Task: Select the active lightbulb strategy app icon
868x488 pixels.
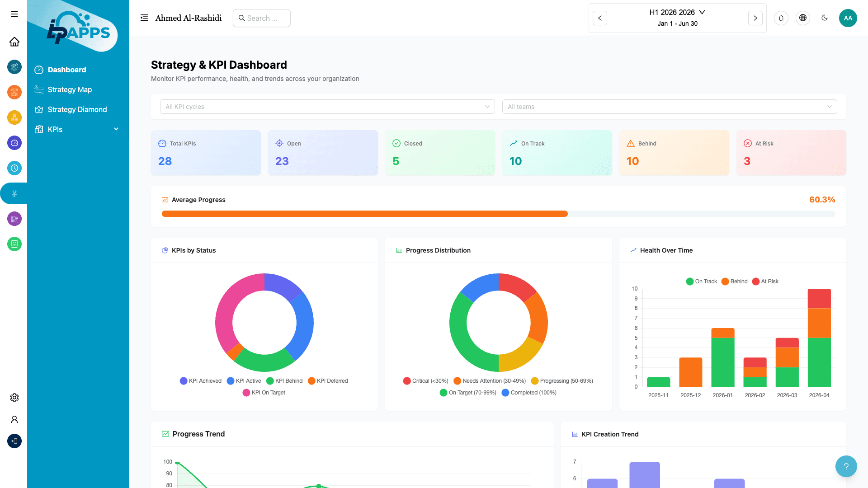Action: [x=14, y=193]
